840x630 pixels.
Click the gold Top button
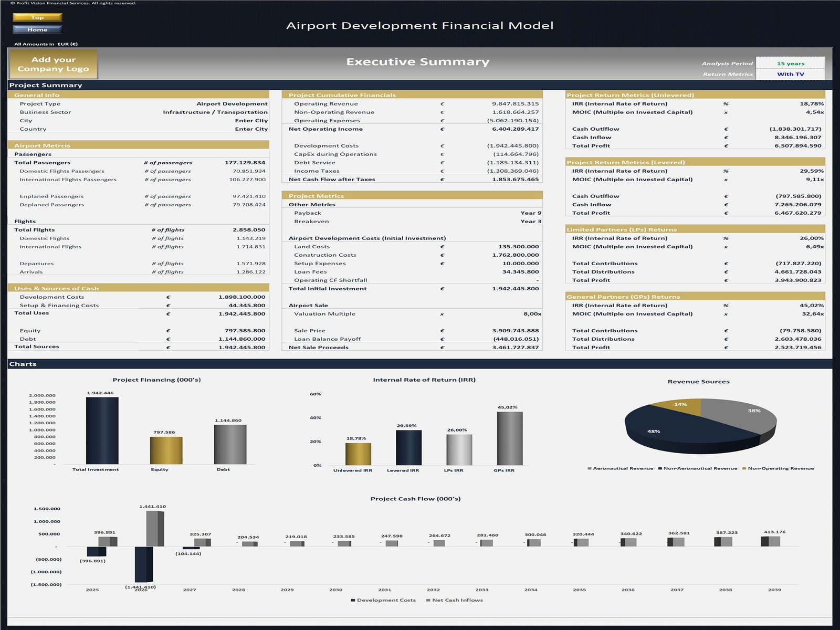[37, 17]
